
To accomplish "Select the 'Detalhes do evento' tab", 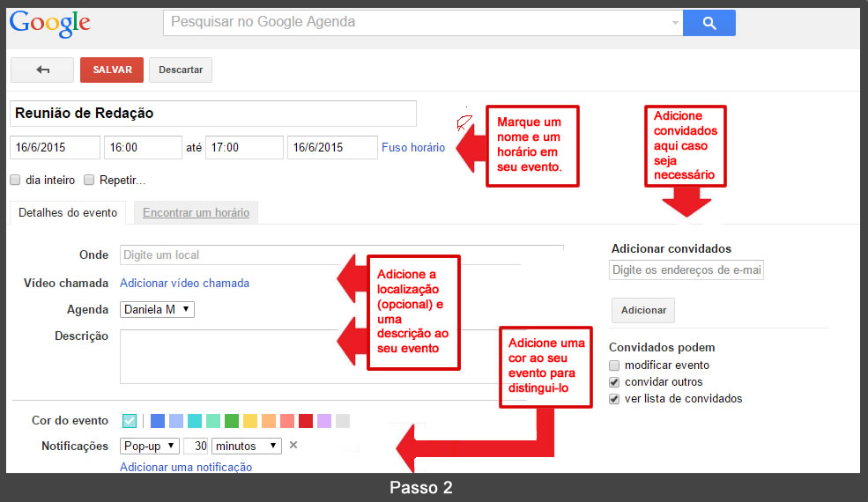I will (68, 212).
